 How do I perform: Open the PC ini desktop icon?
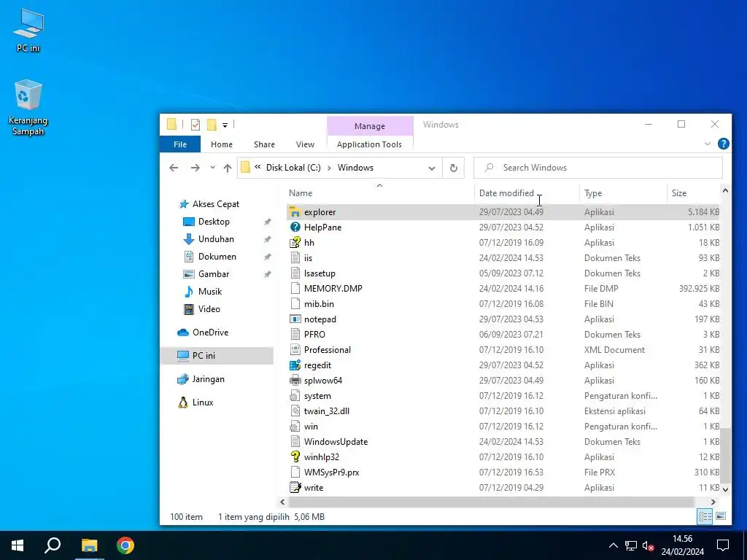[x=28, y=29]
